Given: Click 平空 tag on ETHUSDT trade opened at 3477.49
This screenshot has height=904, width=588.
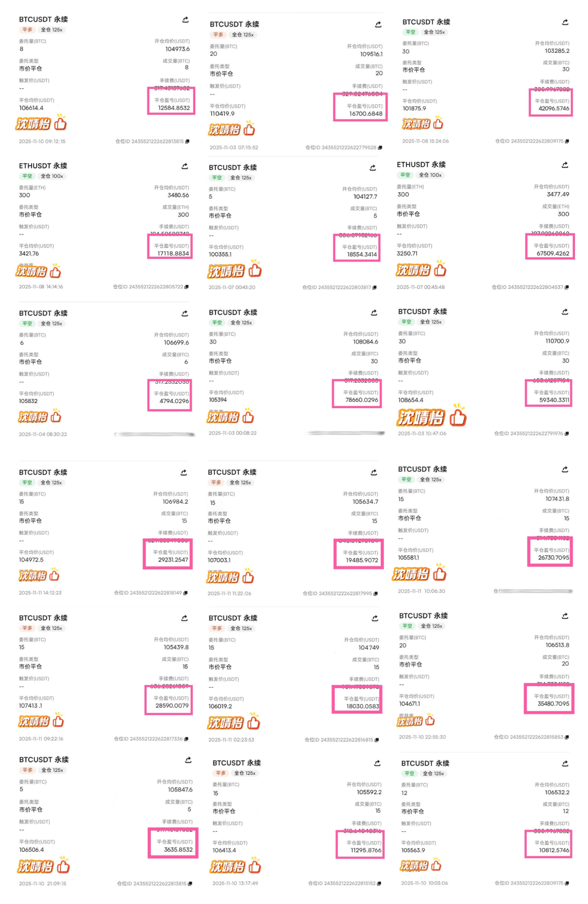Looking at the screenshot, I should (405, 175).
